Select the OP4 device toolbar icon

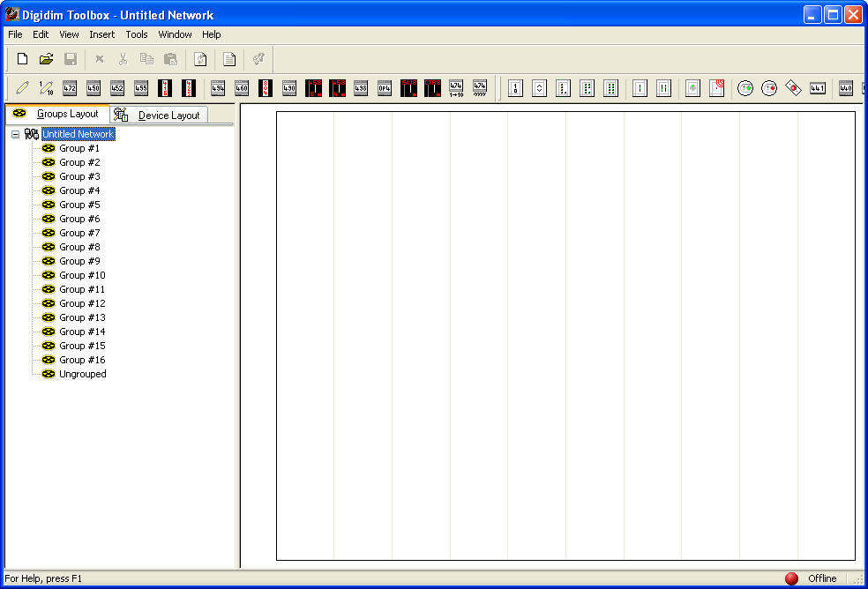point(385,88)
